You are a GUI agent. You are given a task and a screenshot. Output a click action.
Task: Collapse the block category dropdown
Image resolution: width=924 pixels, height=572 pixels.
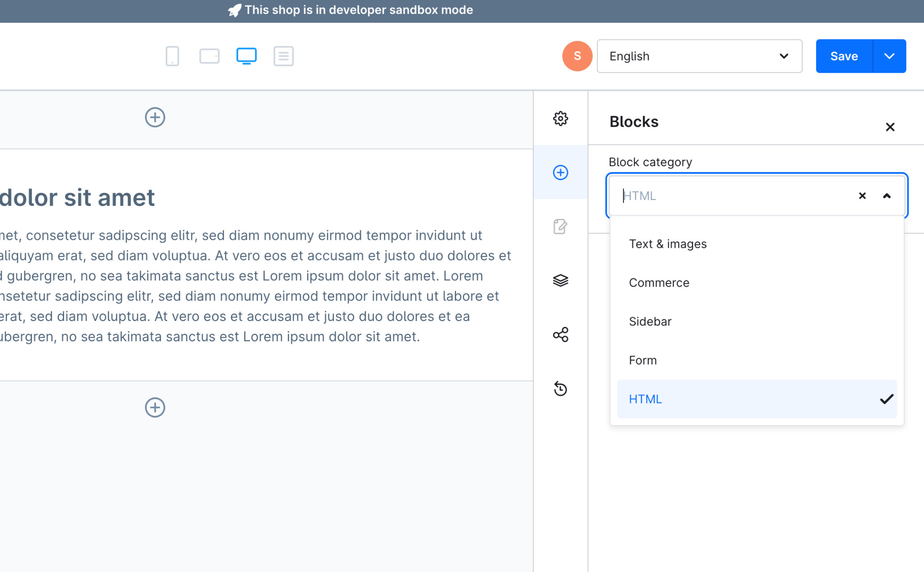pos(886,195)
